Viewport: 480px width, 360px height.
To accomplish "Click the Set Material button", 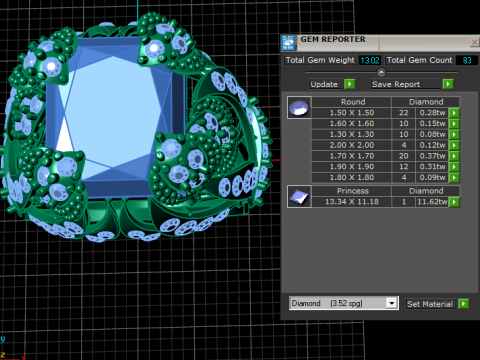I will [x=430, y=304].
